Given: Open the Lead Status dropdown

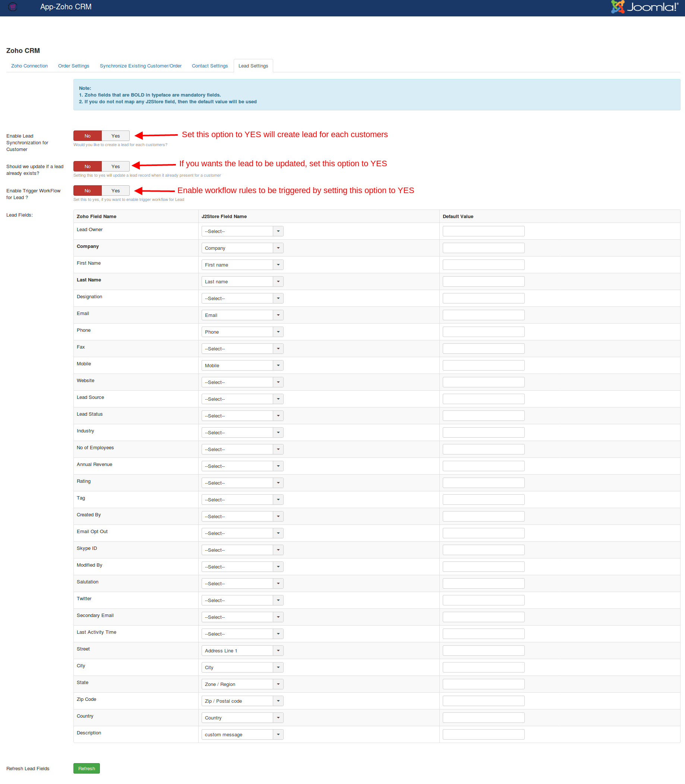Looking at the screenshot, I should (x=242, y=416).
